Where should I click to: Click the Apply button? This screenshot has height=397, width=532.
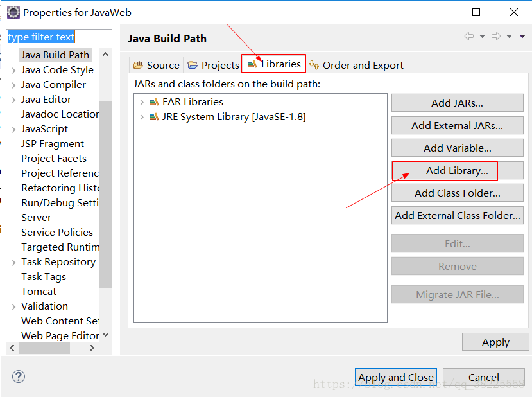495,342
